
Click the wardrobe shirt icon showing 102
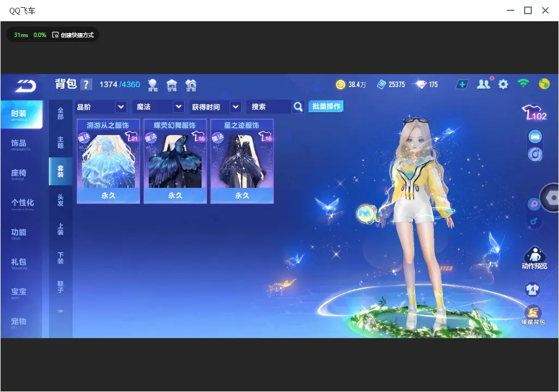point(534,113)
